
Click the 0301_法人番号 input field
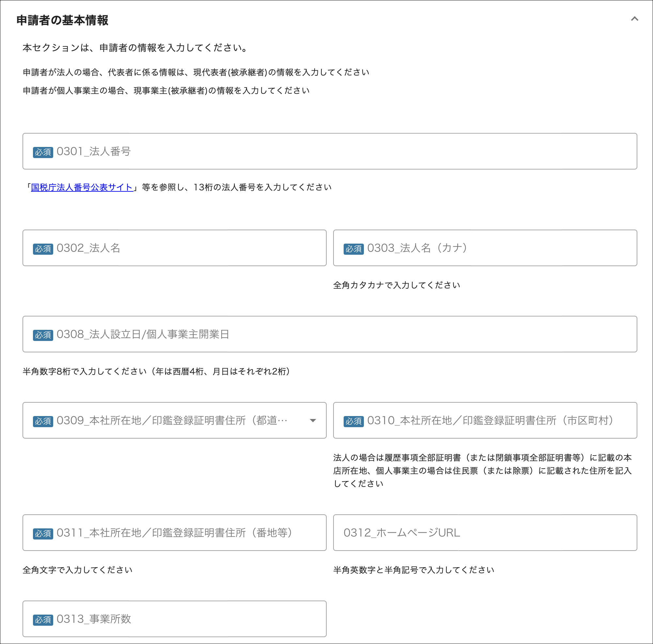tap(330, 151)
